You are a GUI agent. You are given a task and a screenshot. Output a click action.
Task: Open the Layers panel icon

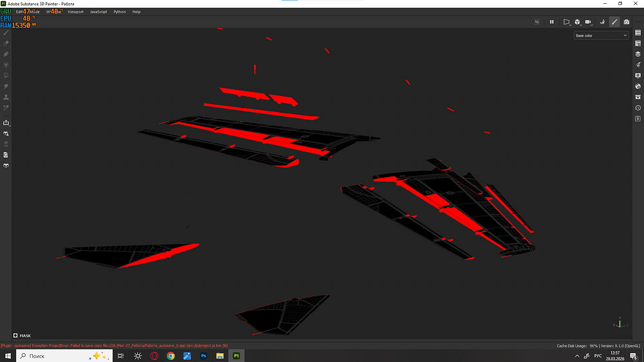coord(638,54)
